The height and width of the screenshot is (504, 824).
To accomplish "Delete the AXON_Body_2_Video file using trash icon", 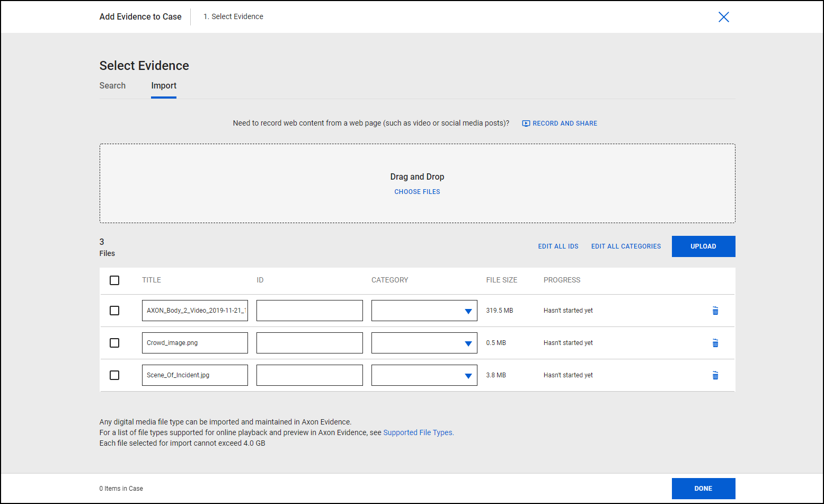I will (715, 311).
